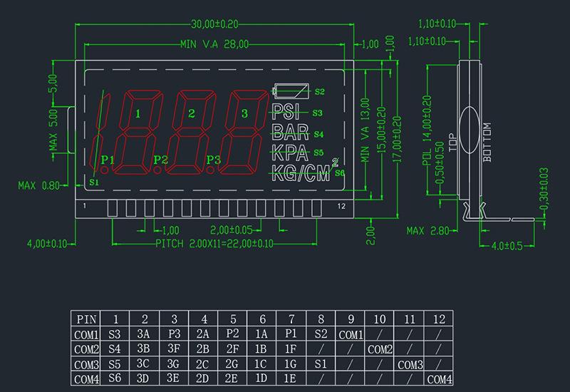Click the COM2 cell under pin 10
Image resolution: width=570 pixels, height=392 pixels.
tap(380, 349)
